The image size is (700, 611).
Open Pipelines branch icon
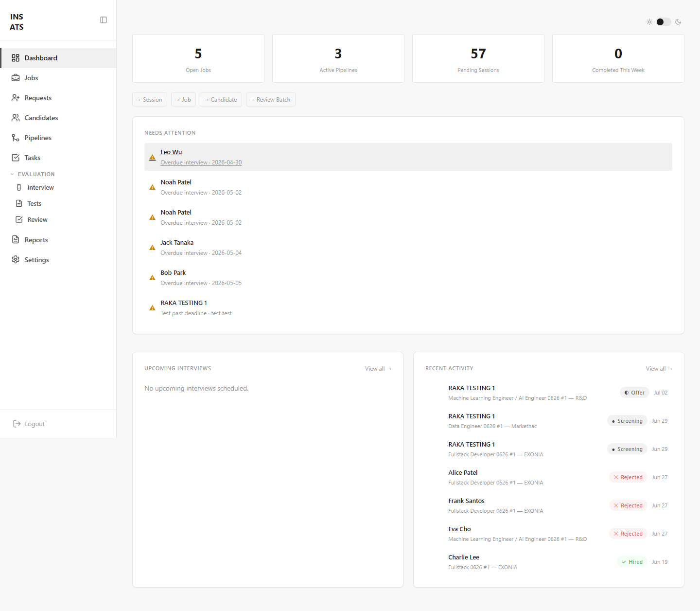point(16,138)
